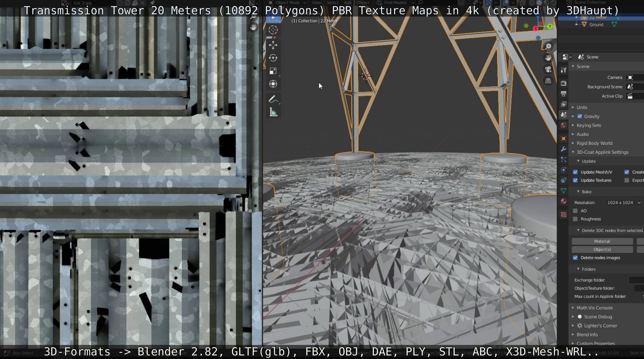
Task: Click the image editor pan hand icon
Action: [253, 27]
